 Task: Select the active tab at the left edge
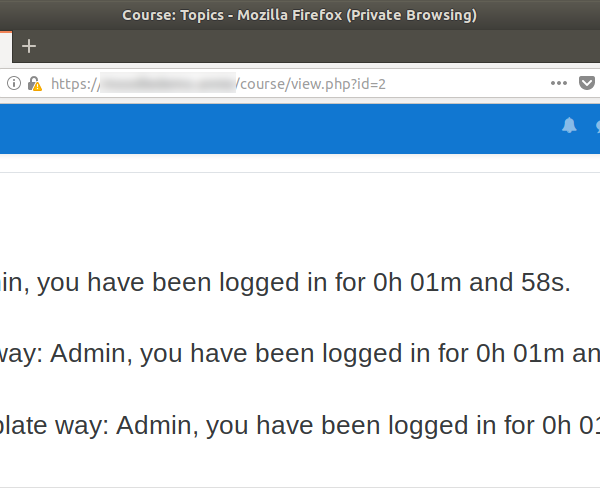(6, 47)
